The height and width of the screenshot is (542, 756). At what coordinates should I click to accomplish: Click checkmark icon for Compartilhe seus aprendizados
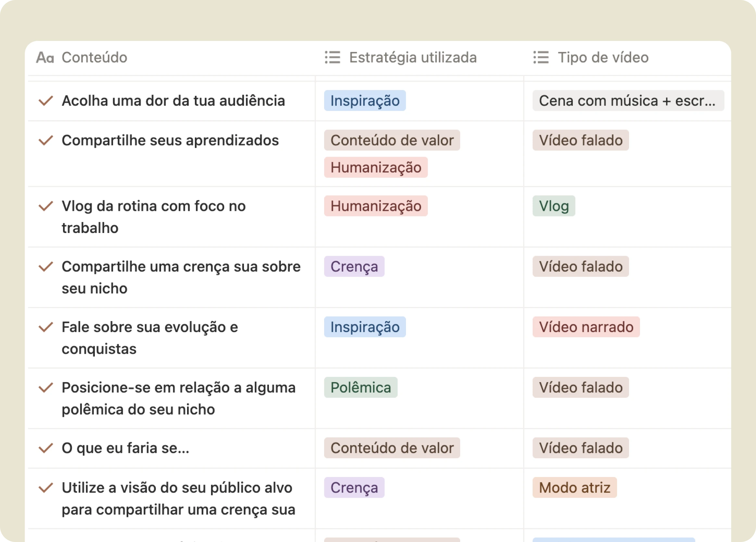click(46, 140)
